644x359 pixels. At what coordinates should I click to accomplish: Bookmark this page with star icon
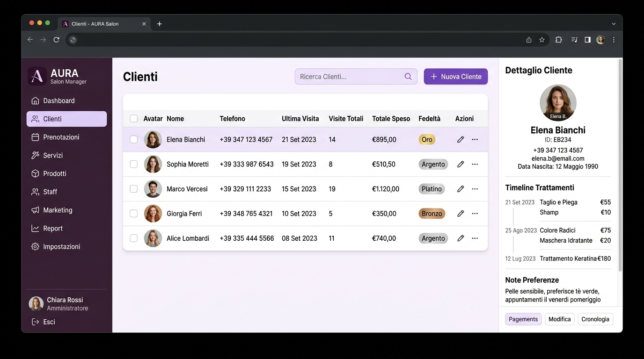542,40
